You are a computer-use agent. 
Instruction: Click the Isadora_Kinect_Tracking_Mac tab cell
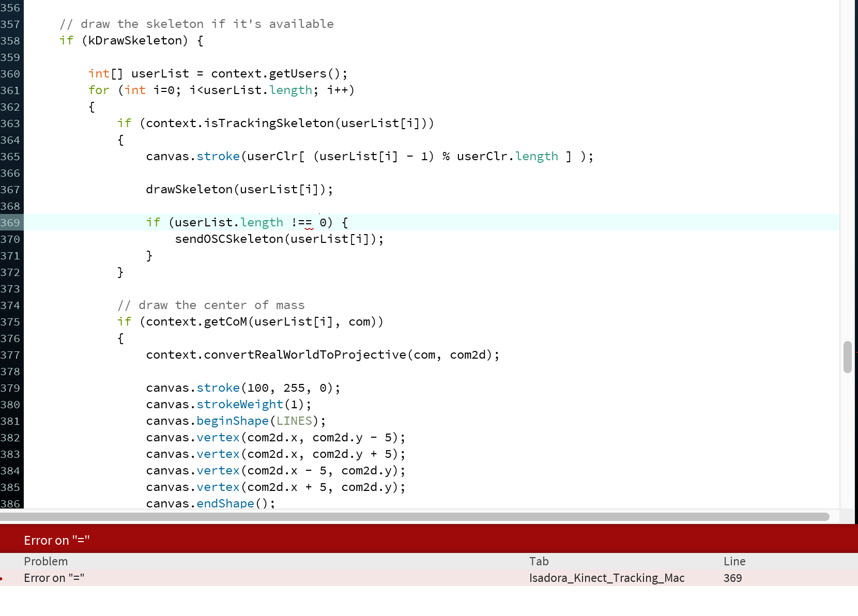[607, 578]
